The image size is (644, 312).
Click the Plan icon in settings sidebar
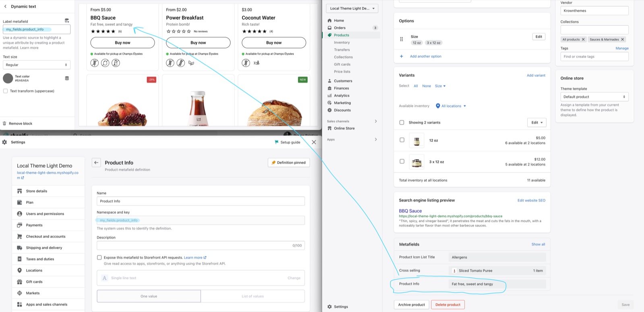[19, 202]
